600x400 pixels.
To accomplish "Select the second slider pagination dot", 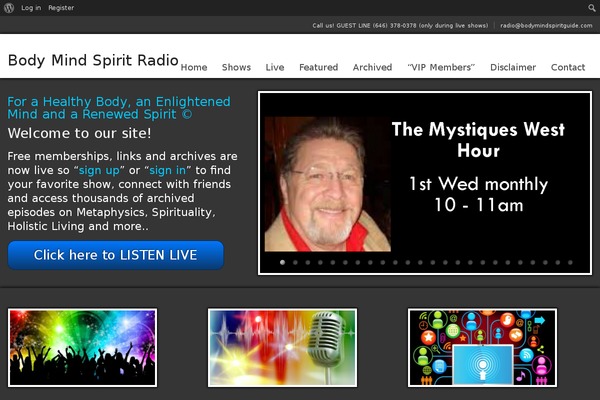I will [x=295, y=262].
